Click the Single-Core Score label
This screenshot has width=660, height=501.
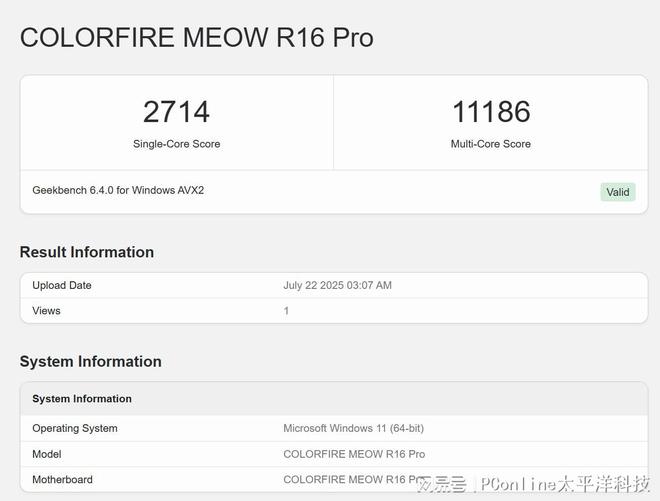176,144
